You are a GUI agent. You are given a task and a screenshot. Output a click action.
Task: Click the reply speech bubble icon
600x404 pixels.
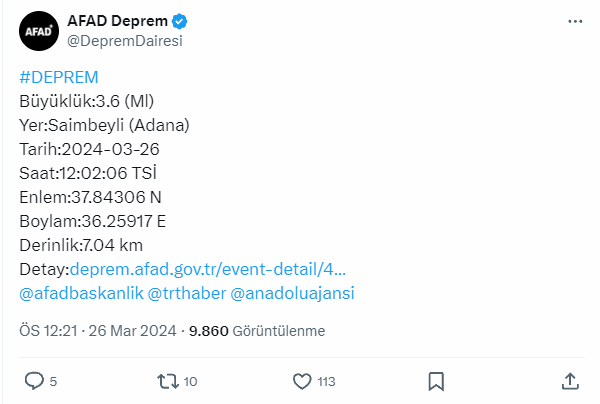click(34, 381)
